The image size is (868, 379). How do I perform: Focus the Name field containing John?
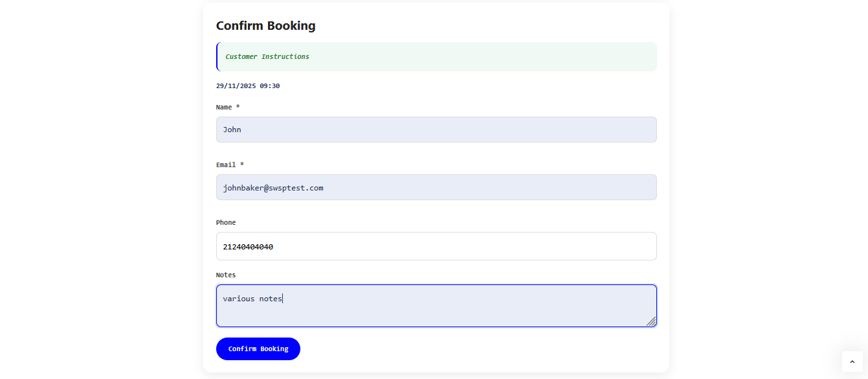point(436,130)
